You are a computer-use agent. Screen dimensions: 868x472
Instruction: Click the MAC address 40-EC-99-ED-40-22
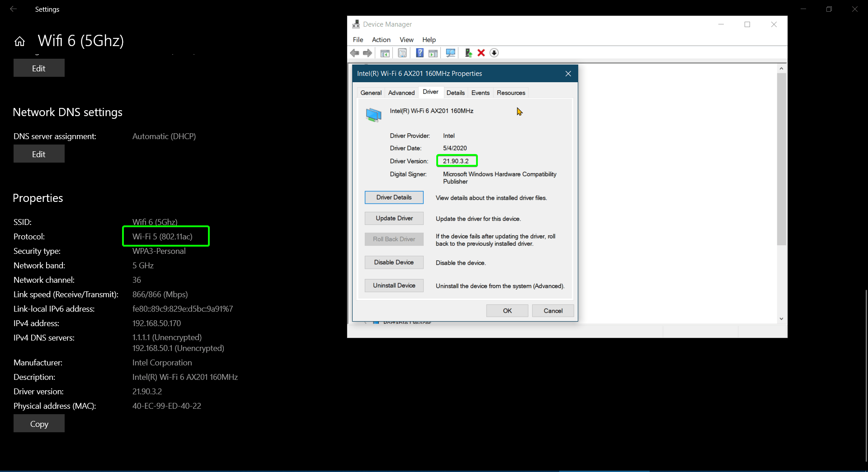tap(167, 406)
